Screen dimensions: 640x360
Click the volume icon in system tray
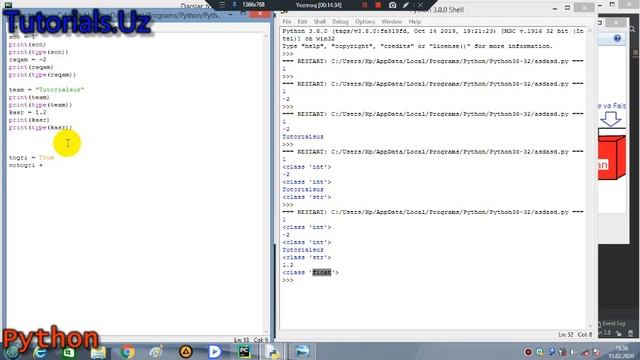[x=573, y=352]
